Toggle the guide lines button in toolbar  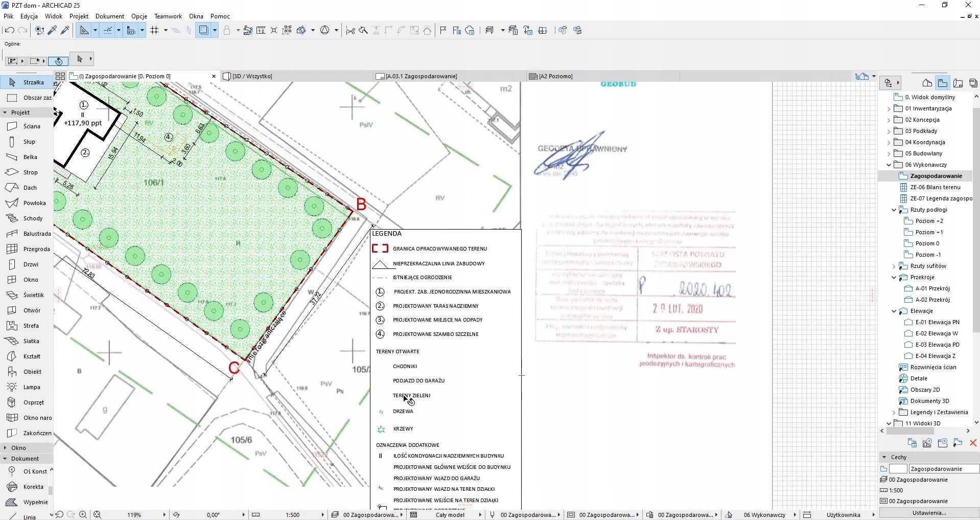pos(108,31)
